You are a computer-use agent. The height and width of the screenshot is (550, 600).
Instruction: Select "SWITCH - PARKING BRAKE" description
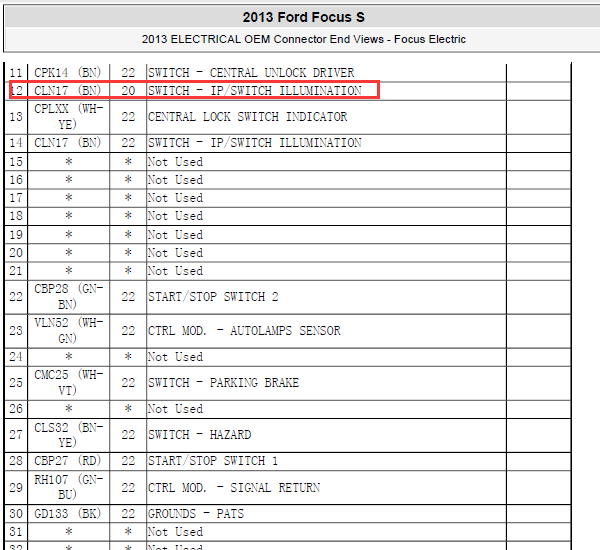tap(223, 382)
